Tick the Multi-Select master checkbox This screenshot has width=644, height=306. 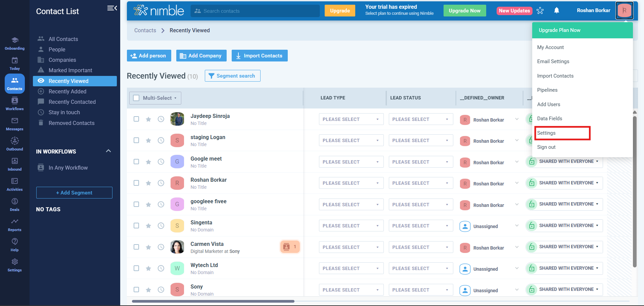(x=136, y=98)
